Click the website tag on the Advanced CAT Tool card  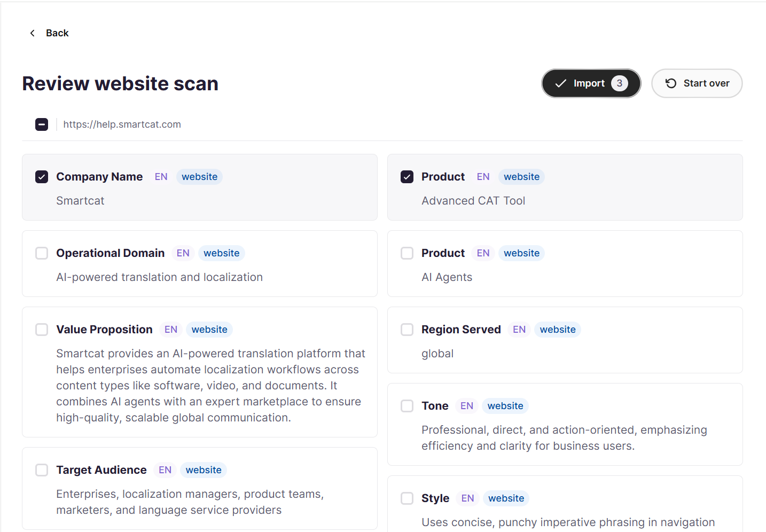point(521,177)
